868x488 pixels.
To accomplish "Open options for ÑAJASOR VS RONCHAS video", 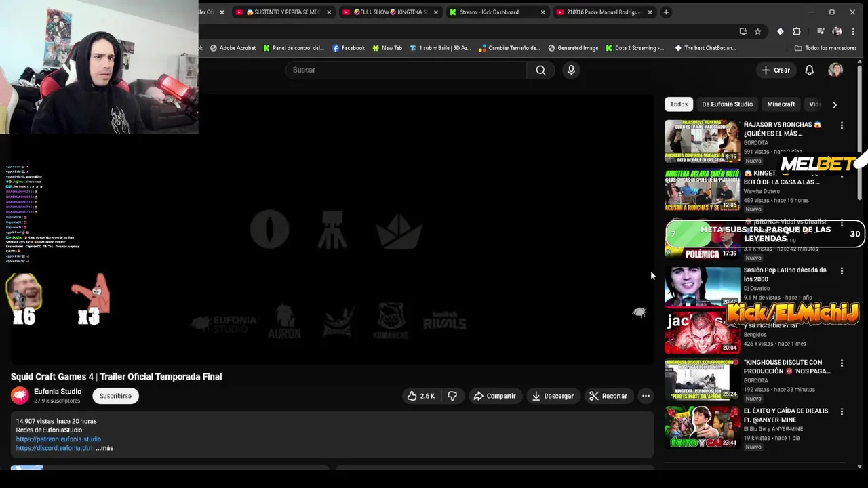I will (x=842, y=125).
